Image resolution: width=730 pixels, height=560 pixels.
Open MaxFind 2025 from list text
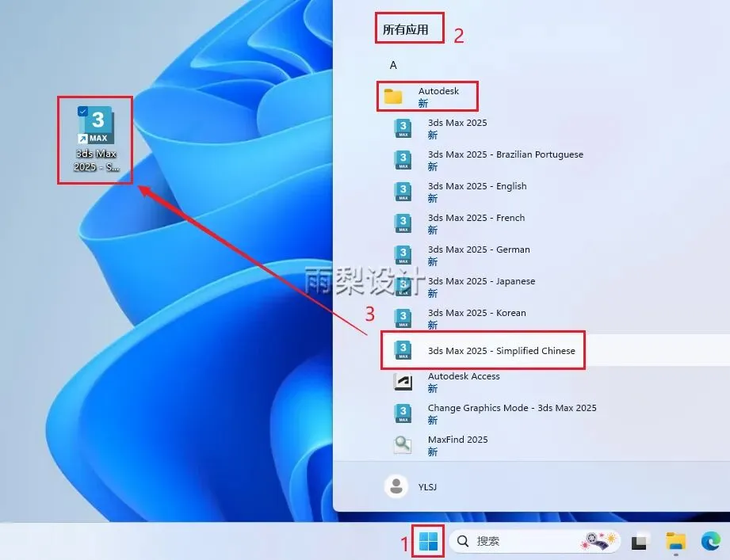pyautogui.click(x=457, y=440)
